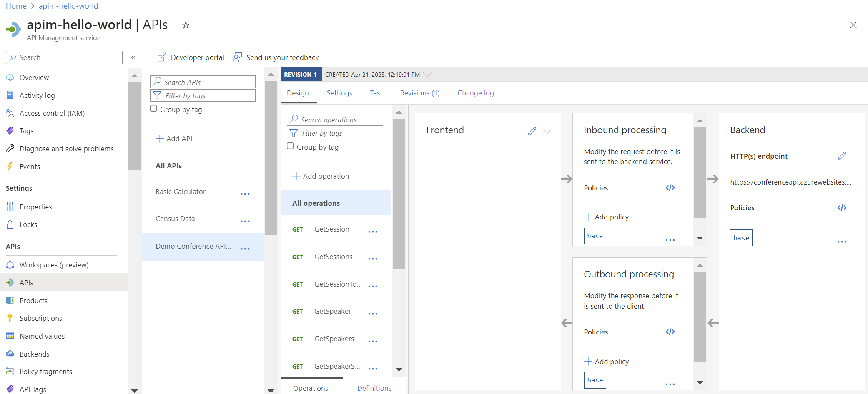Open Developer portal
The height and width of the screenshot is (394, 868).
(191, 57)
